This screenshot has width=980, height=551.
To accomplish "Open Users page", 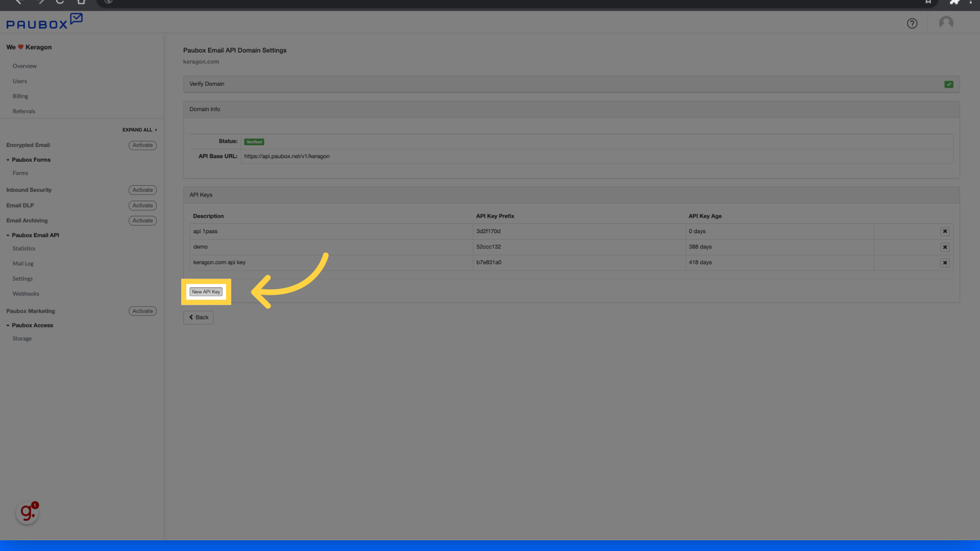I will point(20,82).
